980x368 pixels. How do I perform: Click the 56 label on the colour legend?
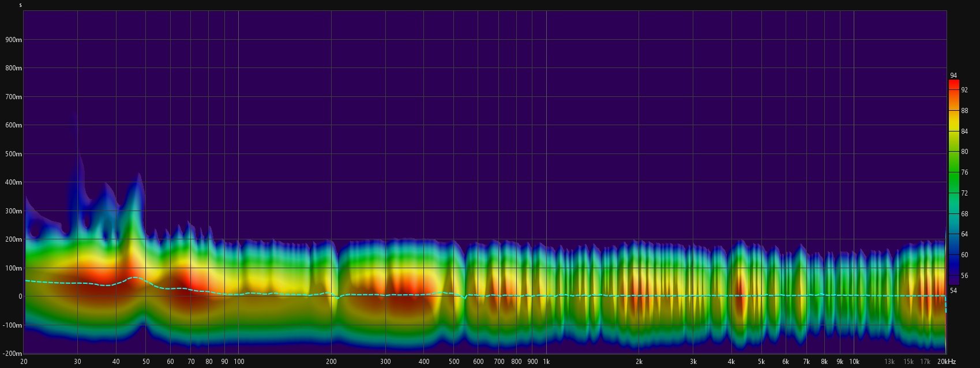964,276
